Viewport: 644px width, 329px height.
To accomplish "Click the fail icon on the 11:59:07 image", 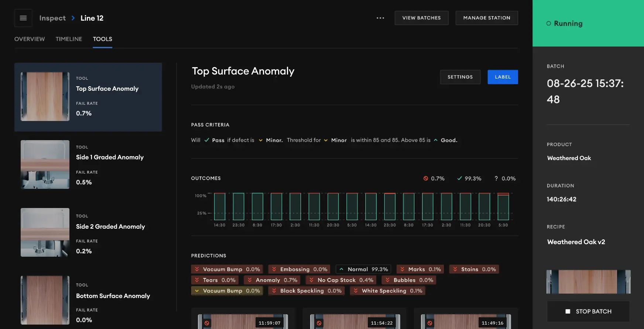I will [207, 323].
